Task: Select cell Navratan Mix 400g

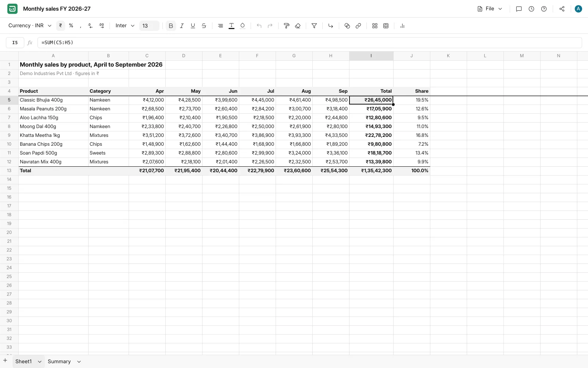Action: (53, 162)
